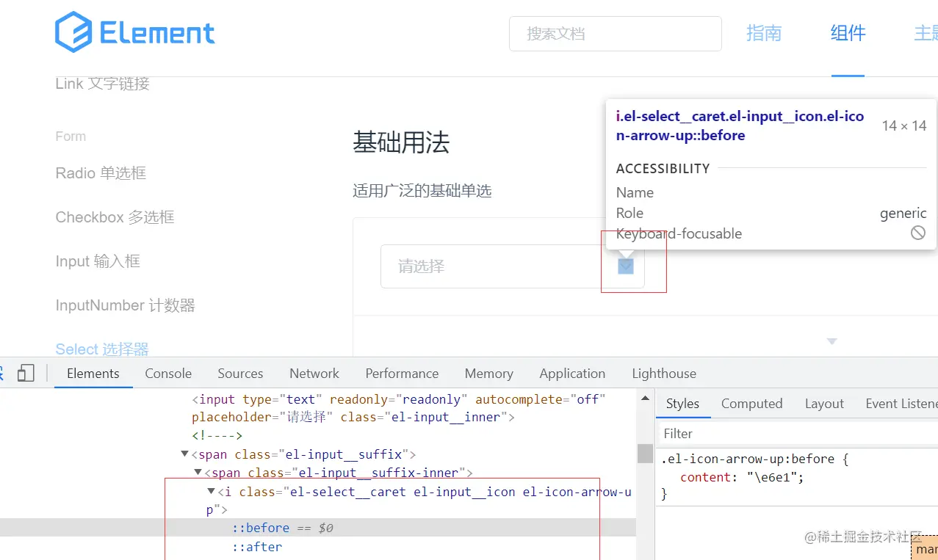Open Checkbox 多选框 sidebar item
The height and width of the screenshot is (560, 938).
(115, 217)
